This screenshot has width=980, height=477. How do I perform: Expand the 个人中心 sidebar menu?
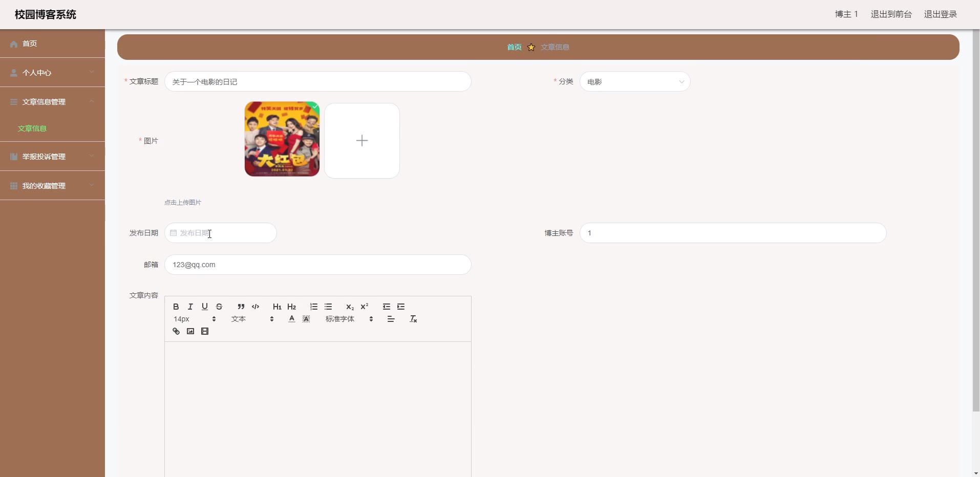tap(52, 73)
